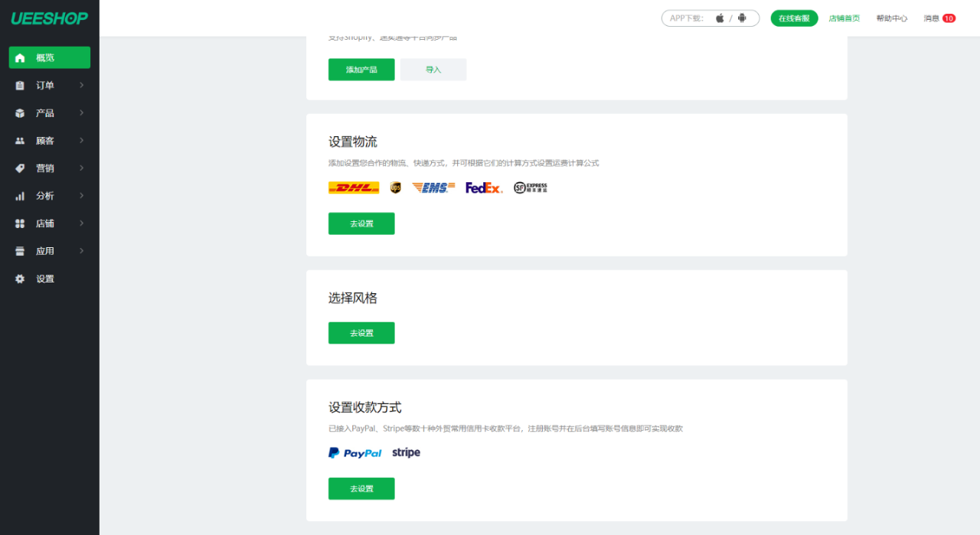Image resolution: width=980 pixels, height=535 pixels.
Task: Click the people icon beside 顾客
Action: [20, 141]
